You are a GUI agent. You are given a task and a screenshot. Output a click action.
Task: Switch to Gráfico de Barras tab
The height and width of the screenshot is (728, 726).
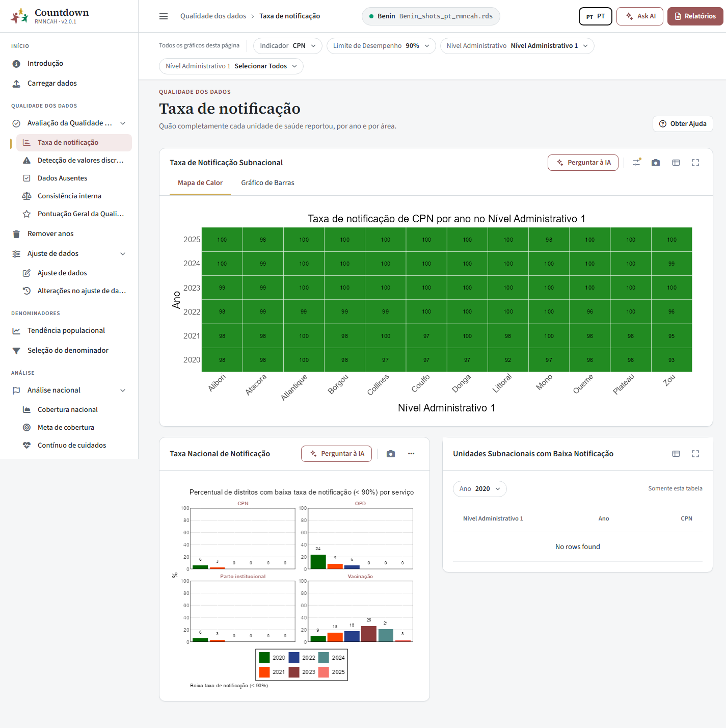tap(267, 183)
